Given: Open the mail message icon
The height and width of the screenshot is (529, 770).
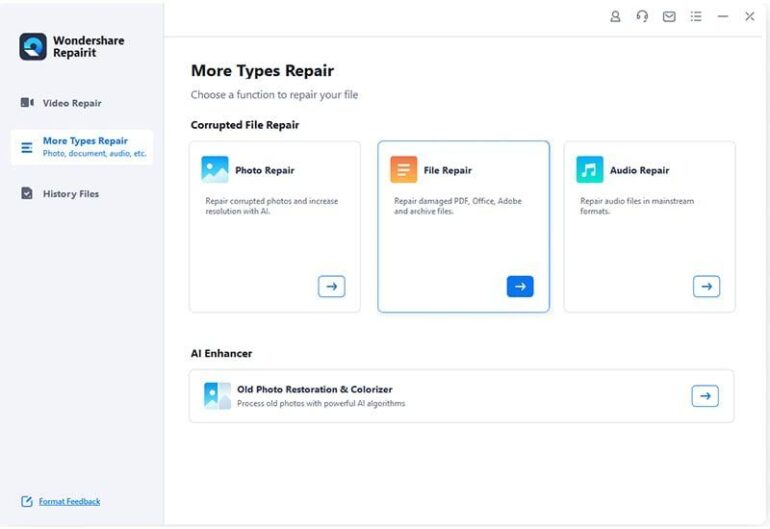Looking at the screenshot, I should point(669,17).
